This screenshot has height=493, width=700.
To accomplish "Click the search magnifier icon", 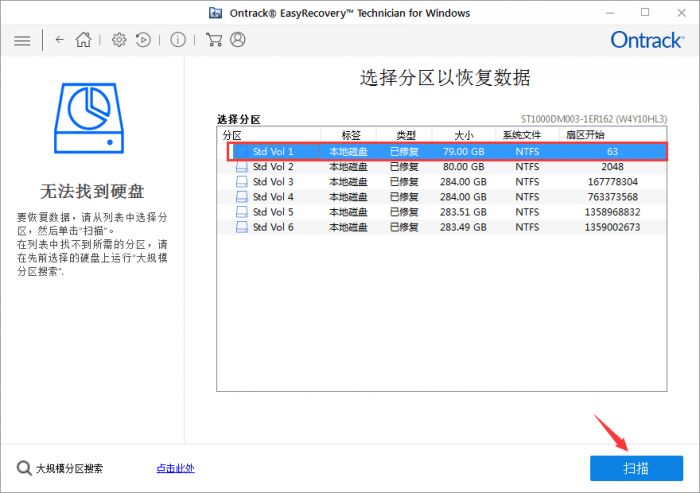I will coord(24,468).
